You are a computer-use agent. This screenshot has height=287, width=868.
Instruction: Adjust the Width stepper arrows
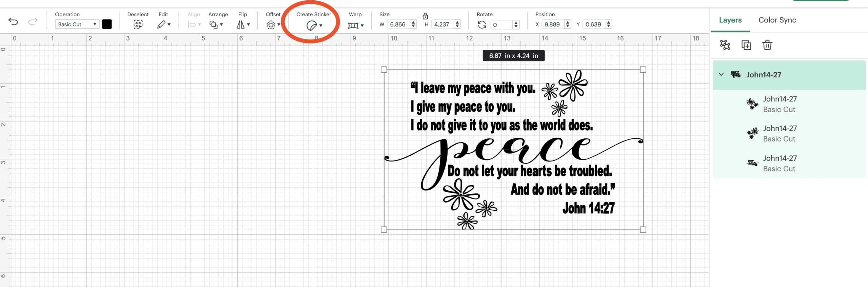(413, 24)
